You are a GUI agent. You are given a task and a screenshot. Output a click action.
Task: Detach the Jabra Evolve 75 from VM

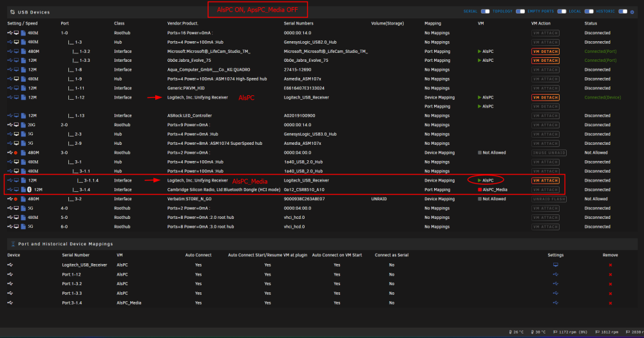[x=545, y=61]
